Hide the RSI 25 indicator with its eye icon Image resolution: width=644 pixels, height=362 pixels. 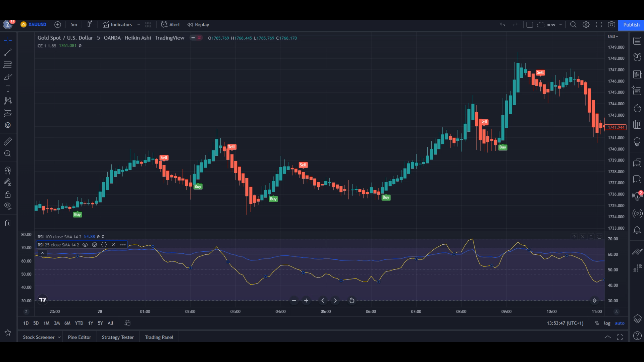coord(85,245)
